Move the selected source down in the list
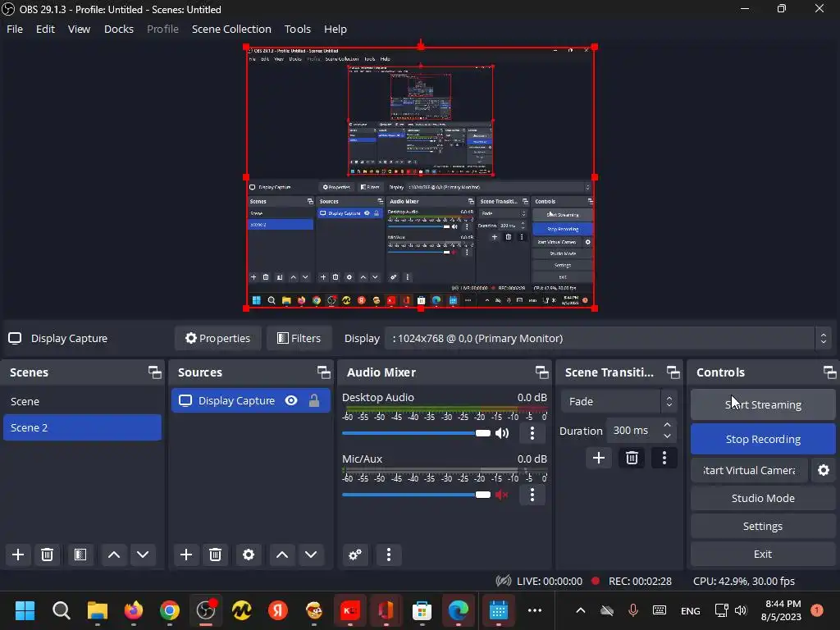The image size is (840, 630). pyautogui.click(x=311, y=555)
